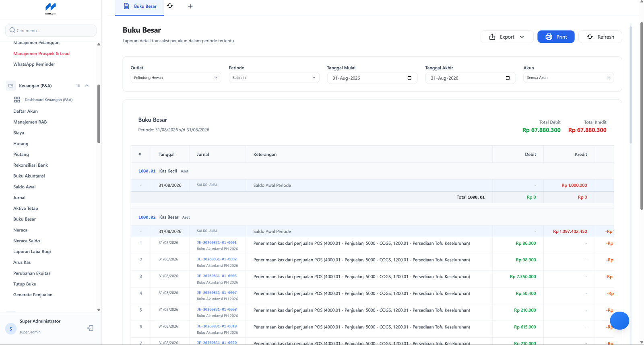Image resolution: width=644 pixels, height=345 pixels.
Task: Open Generate Penjualan menu item
Action: point(33,295)
